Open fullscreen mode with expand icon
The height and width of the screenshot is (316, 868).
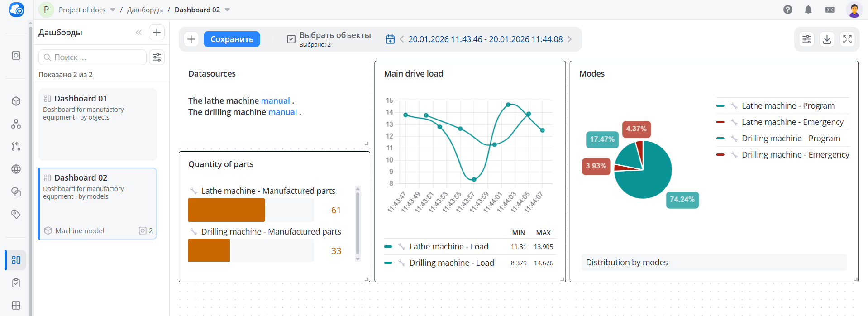tap(847, 39)
